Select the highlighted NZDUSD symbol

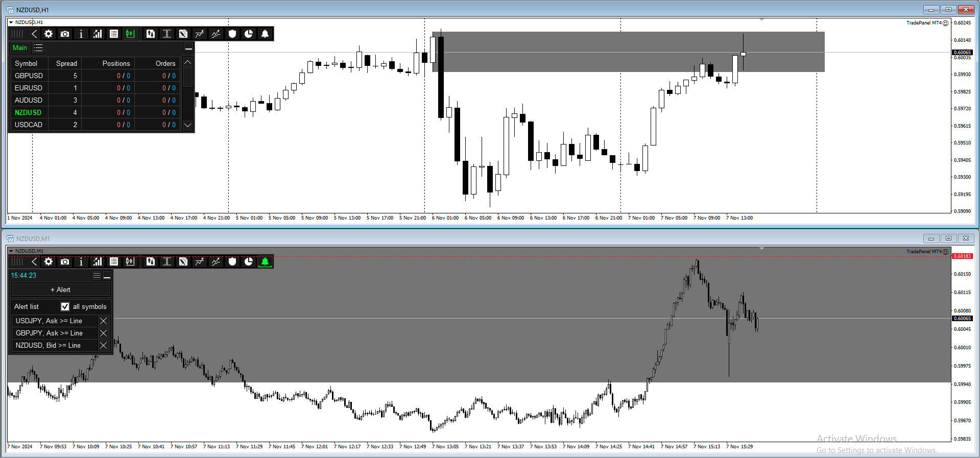(x=28, y=112)
